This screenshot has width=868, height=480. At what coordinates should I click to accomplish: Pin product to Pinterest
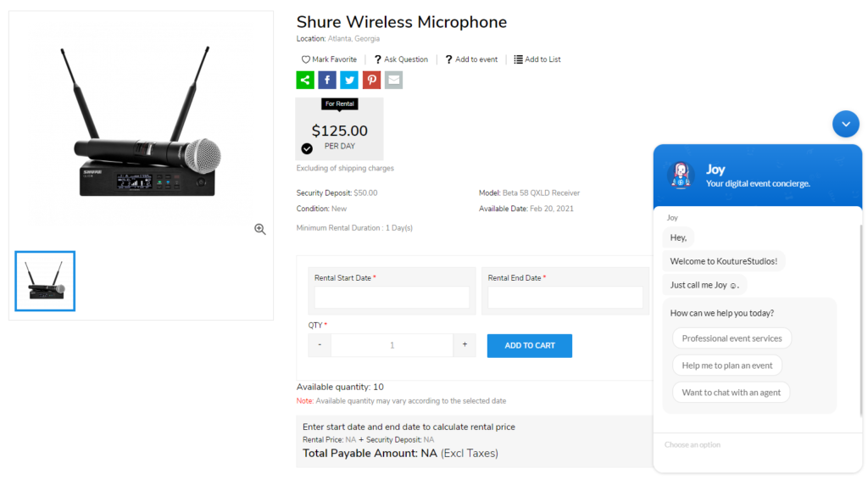click(371, 81)
